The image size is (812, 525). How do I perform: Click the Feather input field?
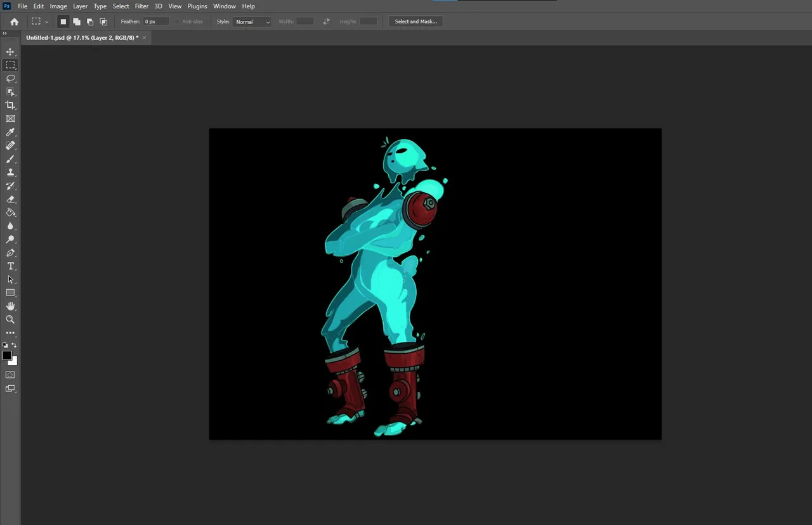[156, 22]
